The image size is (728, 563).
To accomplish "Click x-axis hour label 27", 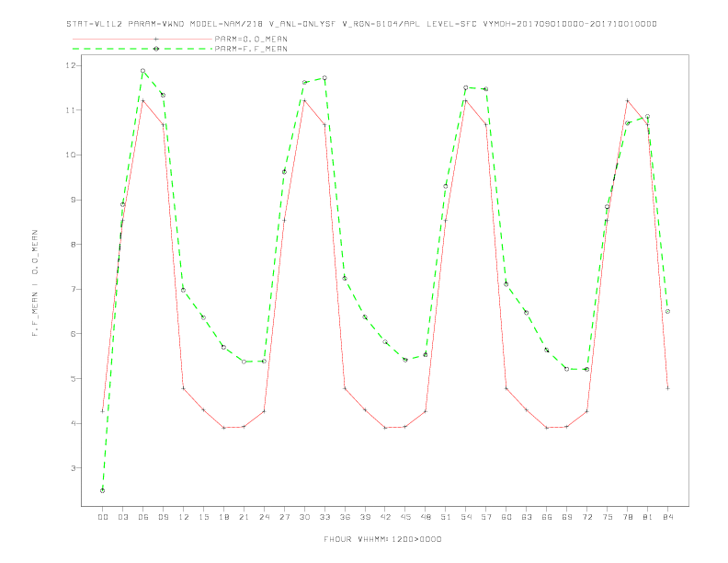I will coord(284,517).
